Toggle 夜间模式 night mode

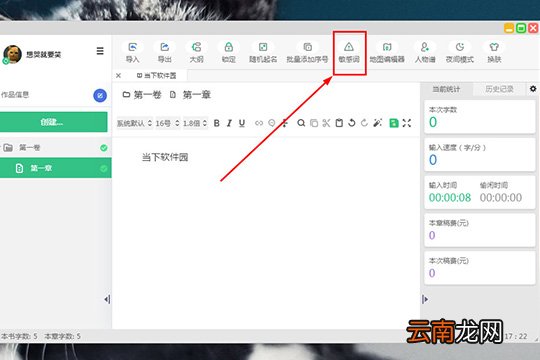tap(460, 52)
